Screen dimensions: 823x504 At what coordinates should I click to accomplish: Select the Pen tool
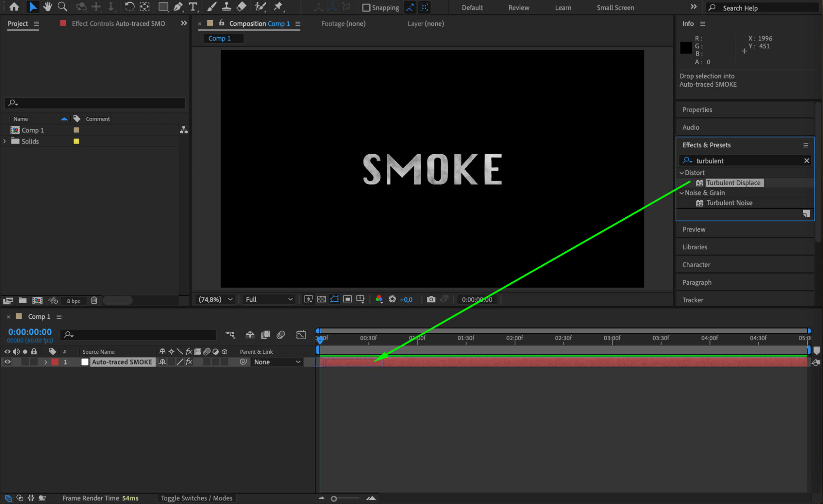point(178,7)
